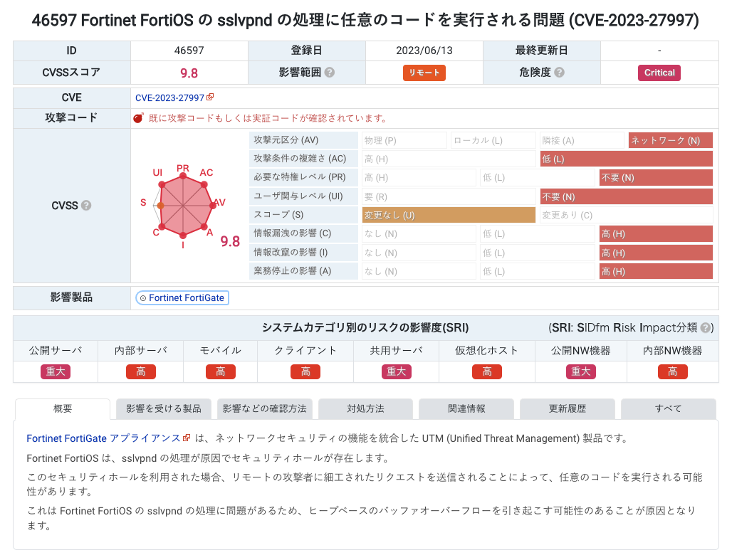Click 高 (H) in 情報漏洩の影響 row
Screen dimensions: 732x560
[656, 234]
